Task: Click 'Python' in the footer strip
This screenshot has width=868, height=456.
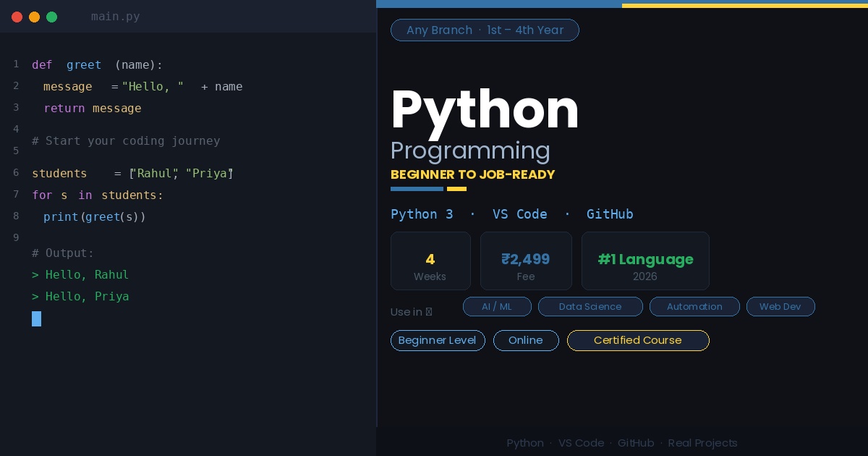Action: (525, 443)
